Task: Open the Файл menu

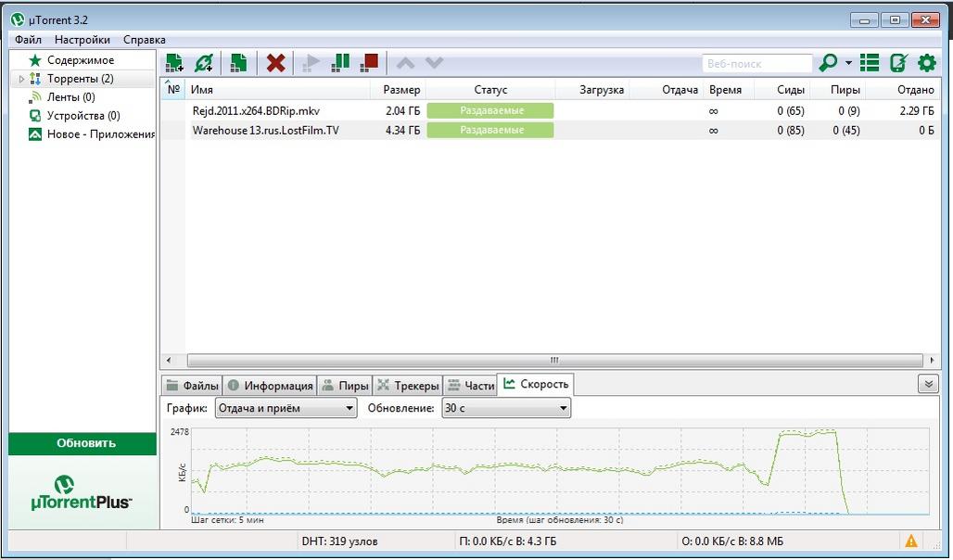Action: (28, 40)
